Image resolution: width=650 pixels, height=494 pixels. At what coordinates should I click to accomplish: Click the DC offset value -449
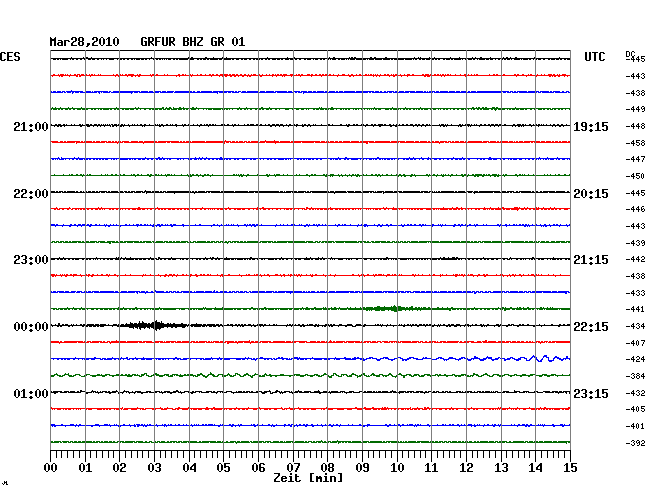point(635,109)
